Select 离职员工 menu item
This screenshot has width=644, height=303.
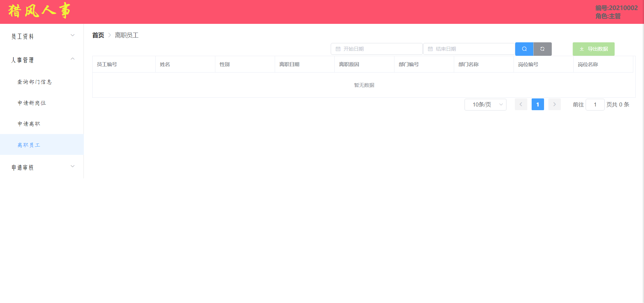coord(42,145)
